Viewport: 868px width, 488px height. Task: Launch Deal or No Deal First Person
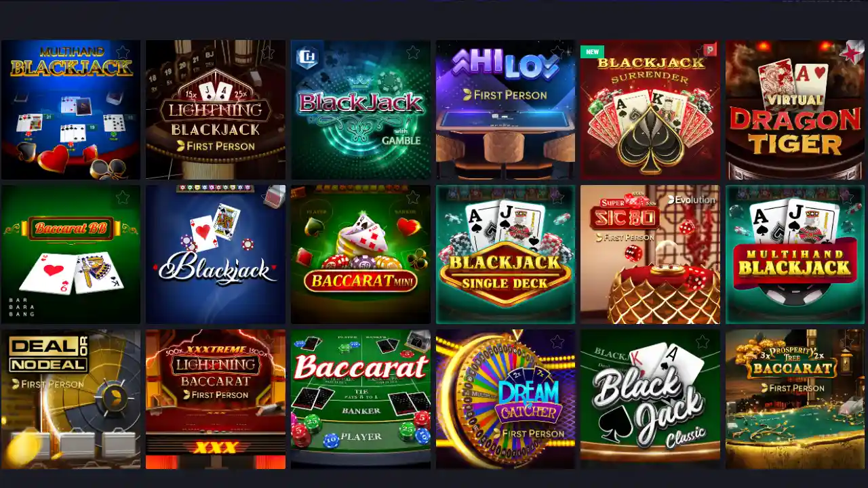click(x=71, y=399)
